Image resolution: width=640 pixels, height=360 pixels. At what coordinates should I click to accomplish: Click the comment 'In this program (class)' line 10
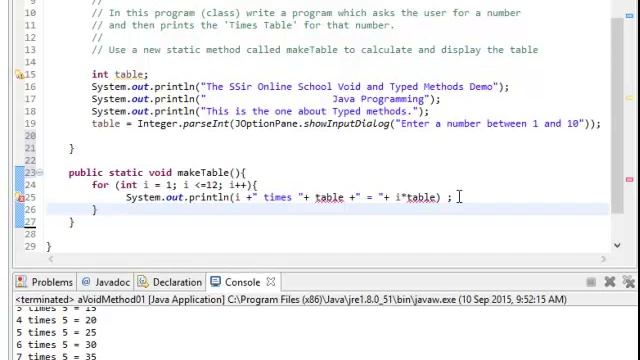point(306,13)
